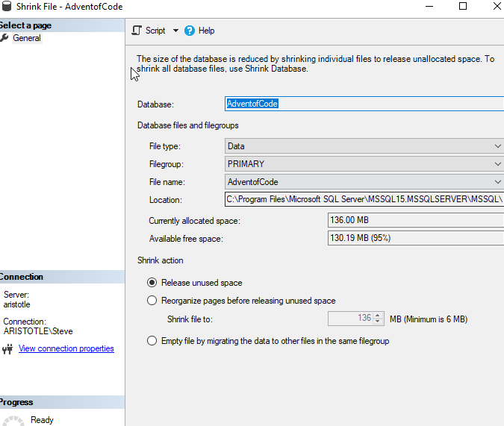Open the File type Data dropdown

click(x=364, y=146)
